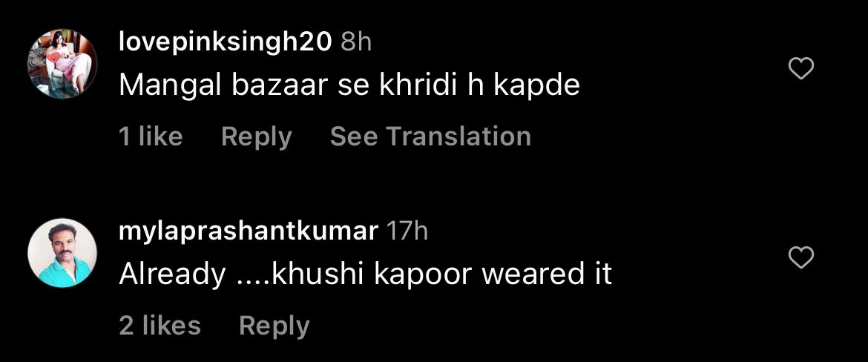Click the word "Already" in the second comment
The height and width of the screenshot is (362, 868).
pyautogui.click(x=172, y=275)
